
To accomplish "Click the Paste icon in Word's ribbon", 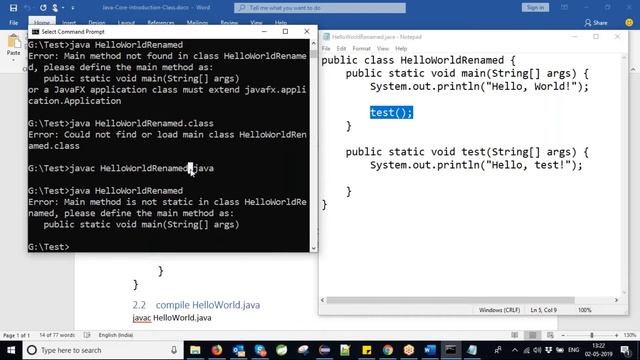I will tap(13, 41).
